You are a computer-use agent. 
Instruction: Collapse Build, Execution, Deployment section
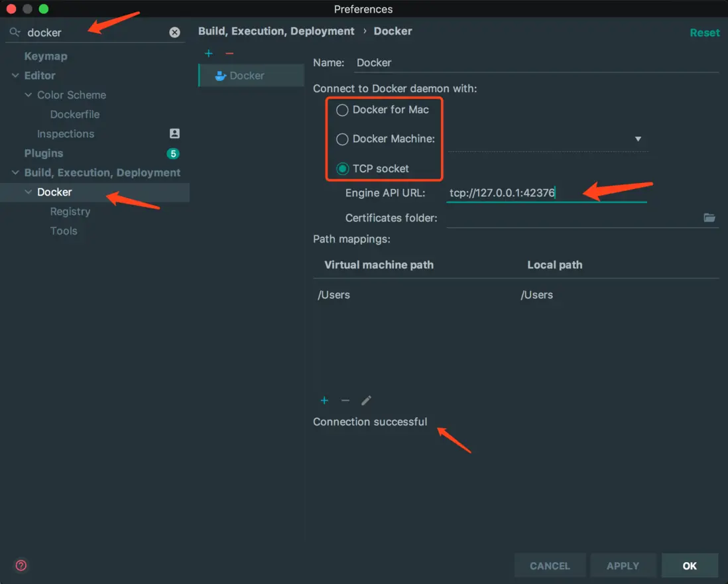(15, 172)
